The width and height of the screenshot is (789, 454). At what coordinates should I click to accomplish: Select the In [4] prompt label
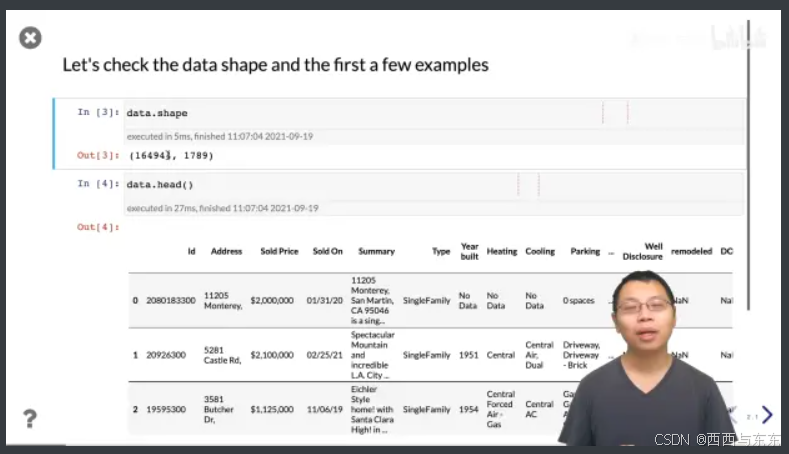[98, 184]
